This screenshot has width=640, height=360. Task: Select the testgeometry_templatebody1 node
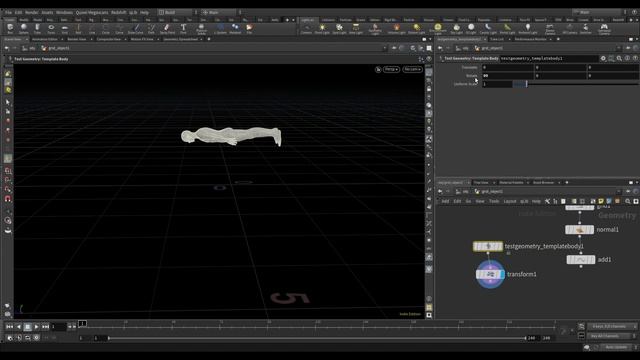[x=488, y=246]
